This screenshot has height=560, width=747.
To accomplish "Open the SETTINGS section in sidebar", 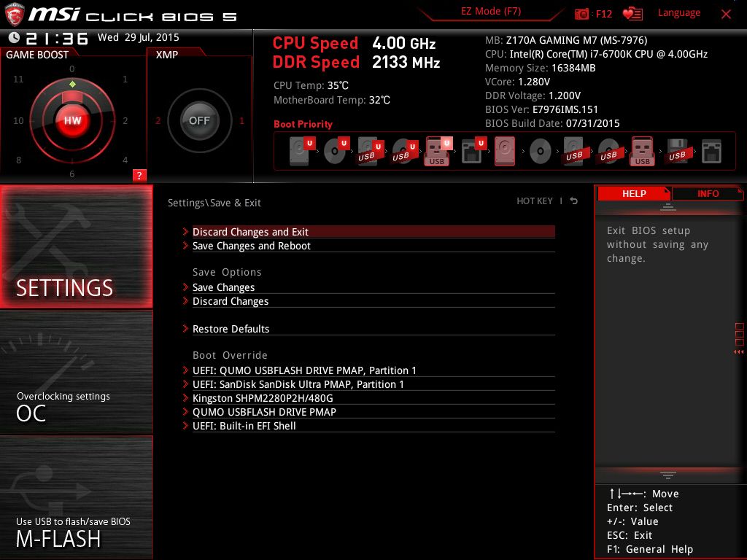I will click(x=76, y=246).
